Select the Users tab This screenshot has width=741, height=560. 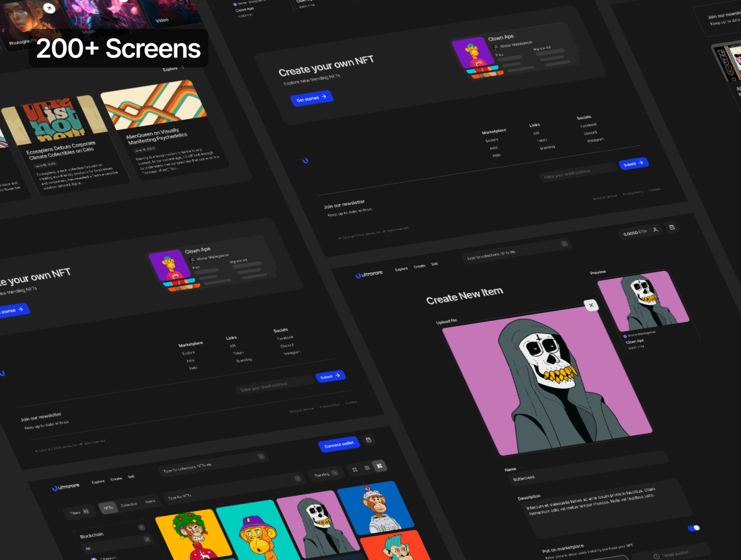pyautogui.click(x=150, y=502)
